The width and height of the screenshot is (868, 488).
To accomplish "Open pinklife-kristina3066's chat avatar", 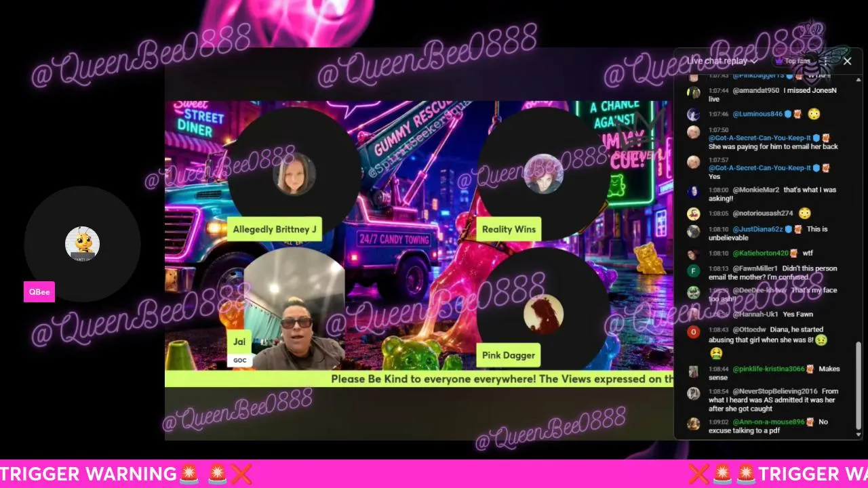I will tap(693, 371).
